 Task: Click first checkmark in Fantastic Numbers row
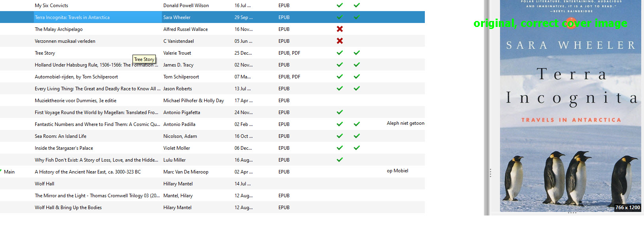[339, 124]
